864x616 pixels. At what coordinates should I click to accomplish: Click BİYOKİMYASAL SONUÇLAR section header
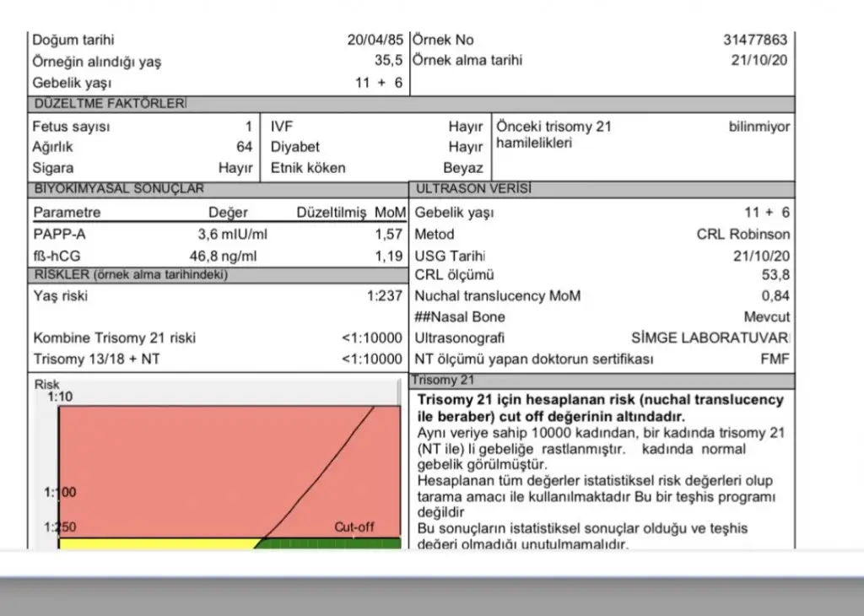[219, 189]
